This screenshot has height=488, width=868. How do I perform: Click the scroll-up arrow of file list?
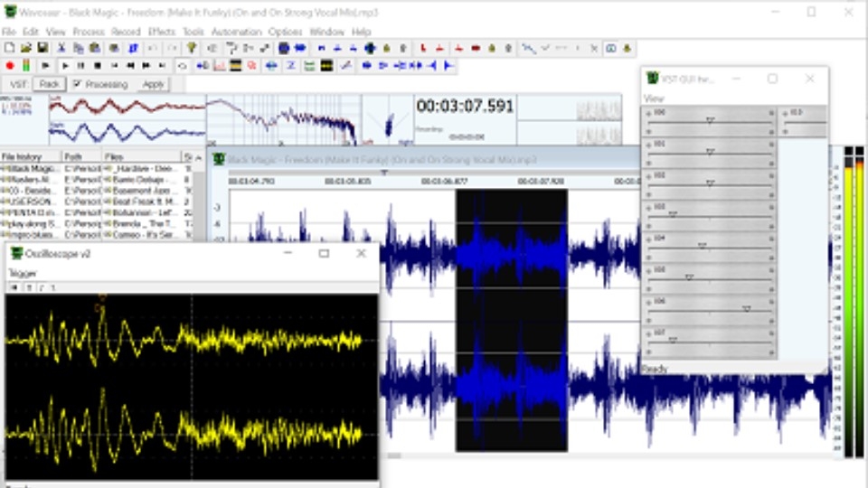(x=198, y=157)
